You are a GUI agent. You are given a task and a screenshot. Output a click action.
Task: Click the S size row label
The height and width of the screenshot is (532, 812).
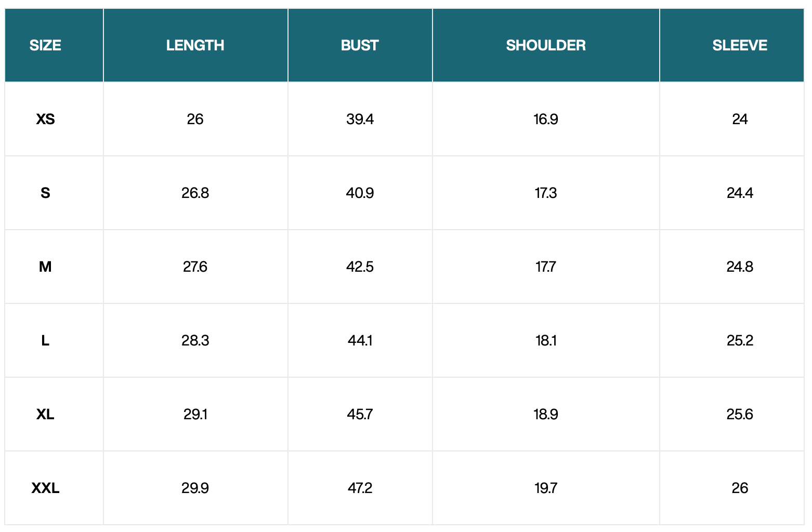45,193
